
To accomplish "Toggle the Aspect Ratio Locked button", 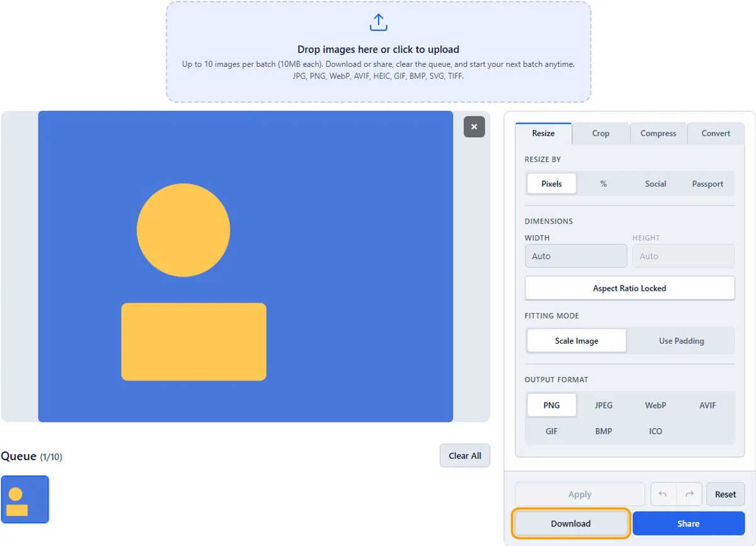I will point(629,288).
